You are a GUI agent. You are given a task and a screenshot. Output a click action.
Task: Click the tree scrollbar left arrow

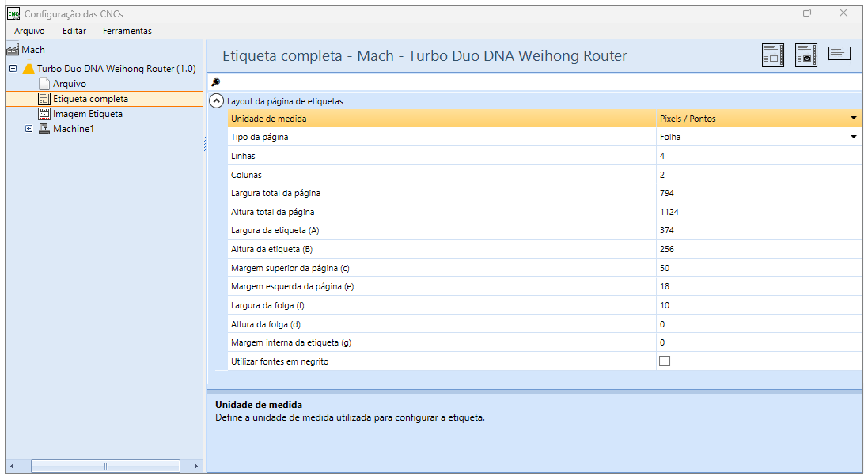coord(12,466)
